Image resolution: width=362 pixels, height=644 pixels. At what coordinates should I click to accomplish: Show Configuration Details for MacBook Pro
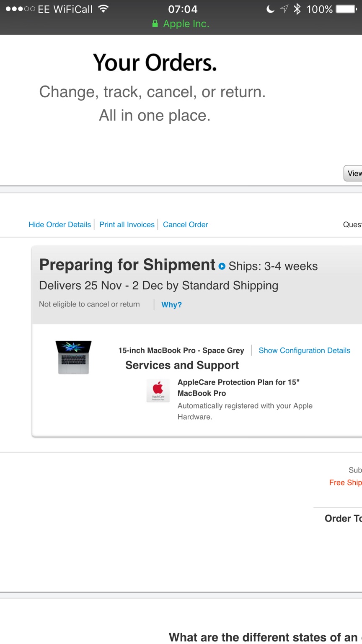(x=304, y=351)
